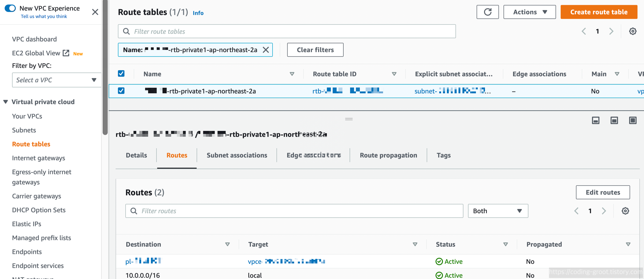Open the Select a VPC dropdown
Image resolution: width=644 pixels, height=279 pixels.
coord(56,80)
